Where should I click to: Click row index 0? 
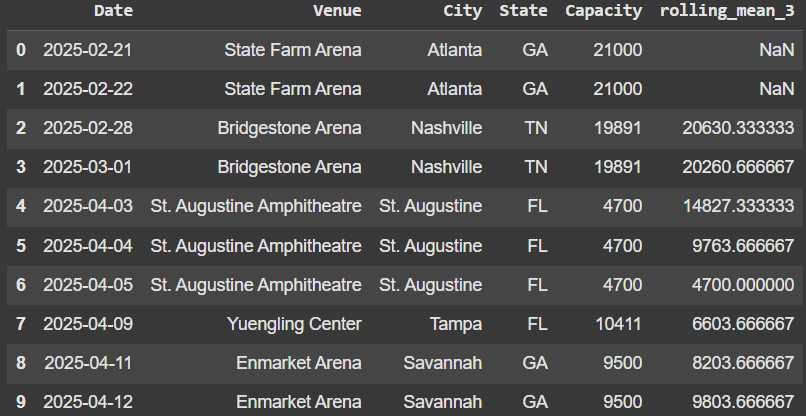pyautogui.click(x=20, y=49)
